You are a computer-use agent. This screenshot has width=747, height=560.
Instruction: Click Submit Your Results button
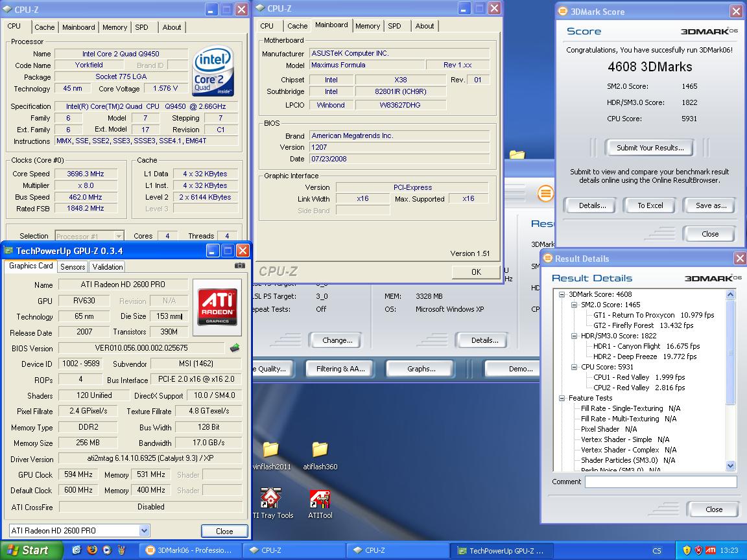pos(650,148)
